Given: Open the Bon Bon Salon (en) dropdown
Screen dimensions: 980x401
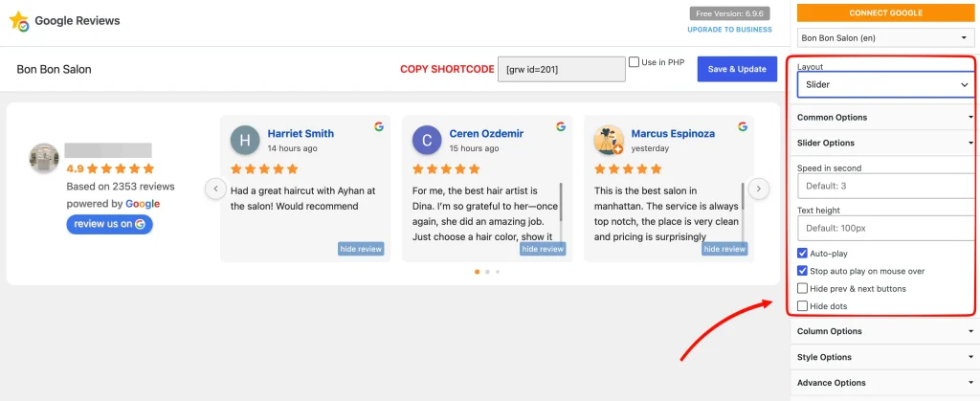Looking at the screenshot, I should [x=885, y=38].
